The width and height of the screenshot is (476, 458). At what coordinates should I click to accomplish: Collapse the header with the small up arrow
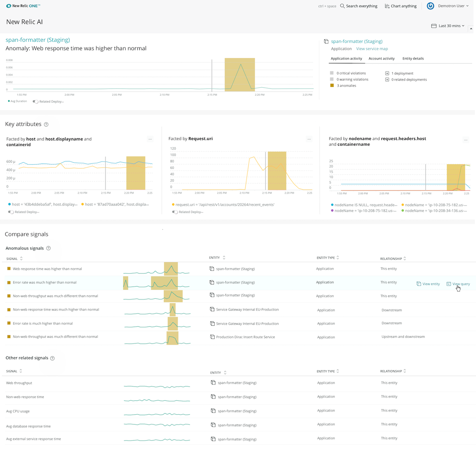click(471, 29)
